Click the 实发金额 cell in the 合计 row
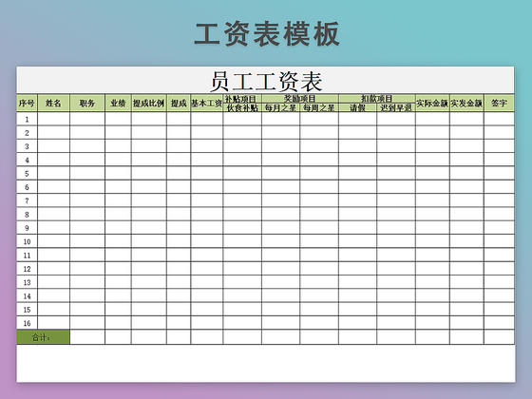The image size is (532, 399). 466,337
